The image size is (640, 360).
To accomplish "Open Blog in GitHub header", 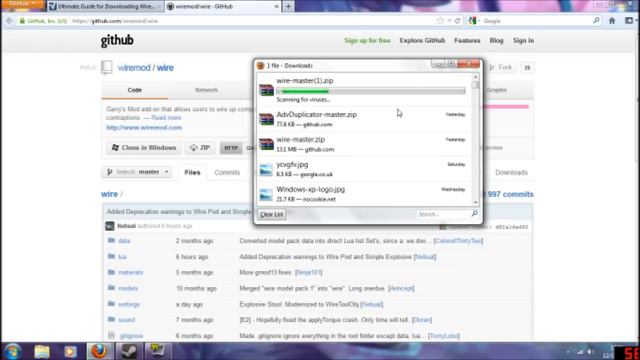I will click(496, 40).
